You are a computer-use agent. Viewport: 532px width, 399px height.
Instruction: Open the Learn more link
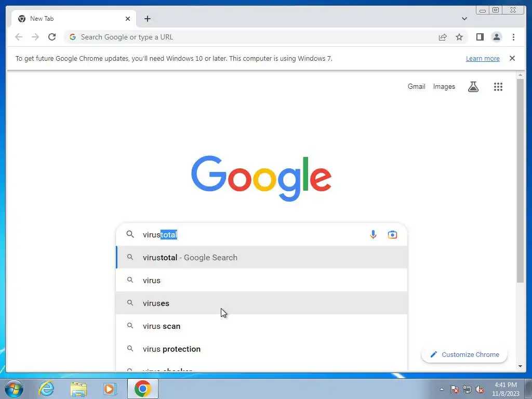tap(483, 58)
